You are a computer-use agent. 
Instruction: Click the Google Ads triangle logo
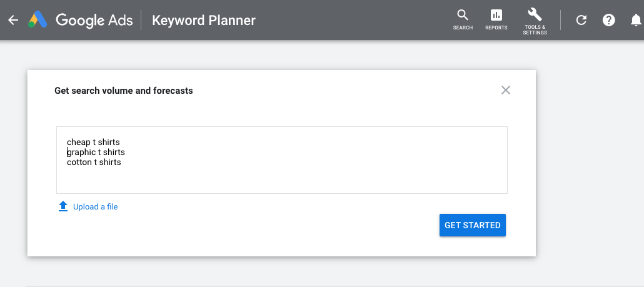[x=39, y=20]
